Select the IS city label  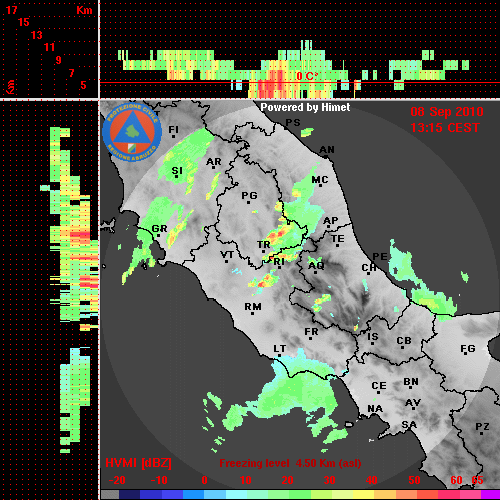[x=373, y=337]
